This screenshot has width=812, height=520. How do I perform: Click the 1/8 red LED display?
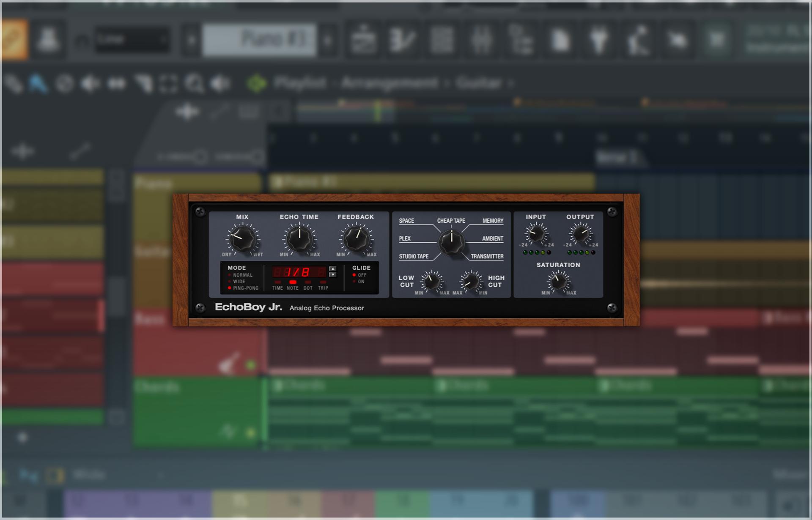[299, 272]
